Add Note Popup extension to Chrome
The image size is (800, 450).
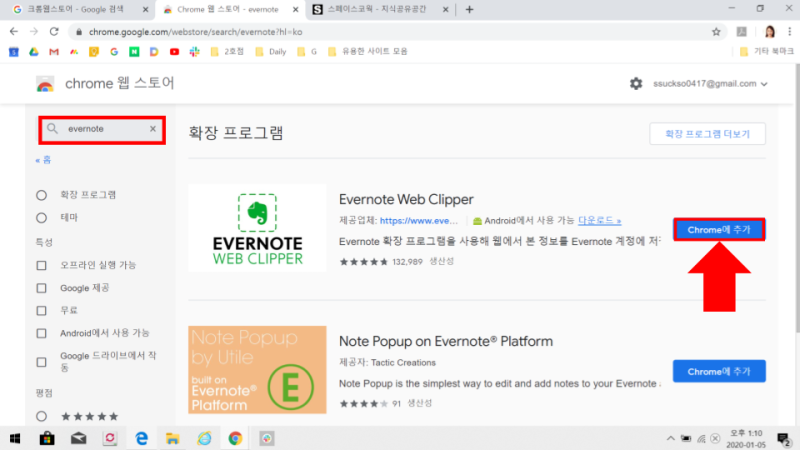pos(719,371)
